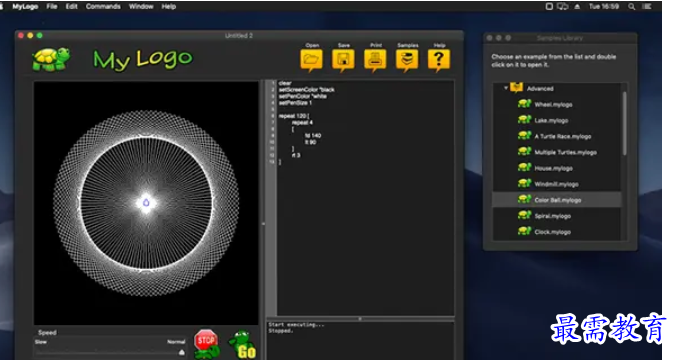
Task: Click turtle icon beside Wheel.mylogo
Action: pos(524,104)
